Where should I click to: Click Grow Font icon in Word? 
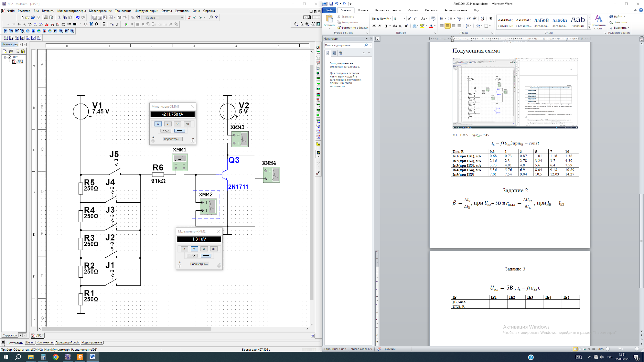tap(409, 19)
